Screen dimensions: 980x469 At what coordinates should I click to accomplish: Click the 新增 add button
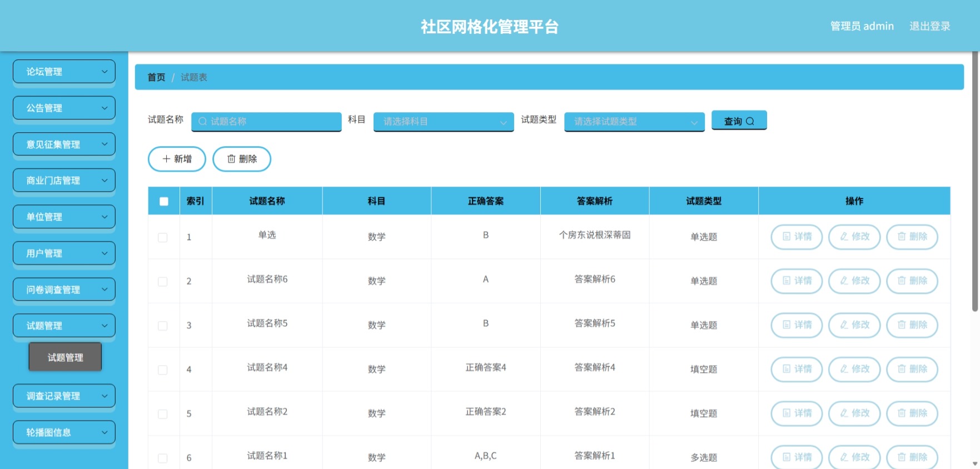[177, 159]
